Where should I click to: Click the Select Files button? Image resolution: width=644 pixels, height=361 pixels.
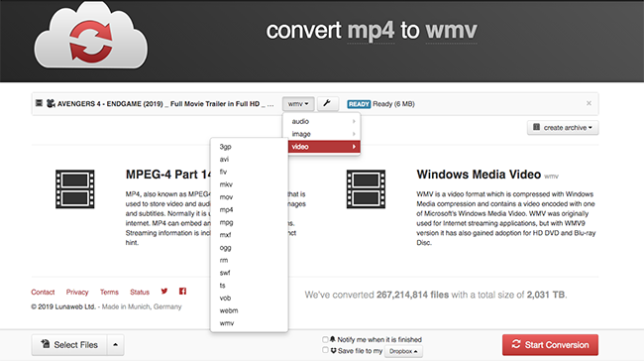point(69,344)
